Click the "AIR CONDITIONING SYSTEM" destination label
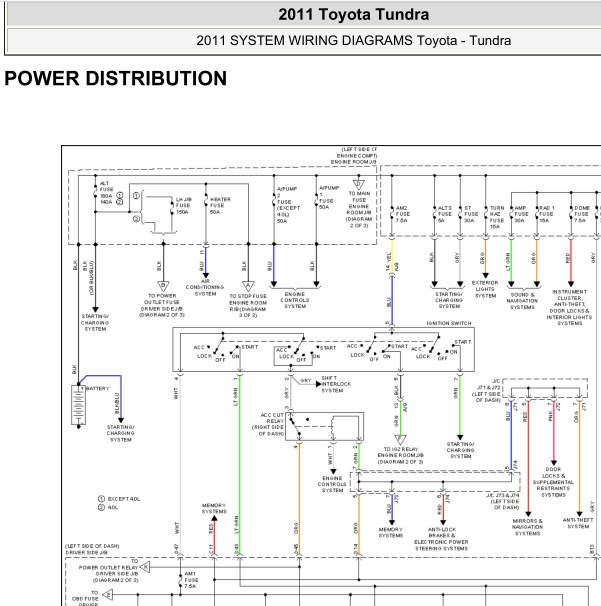 coord(205,288)
